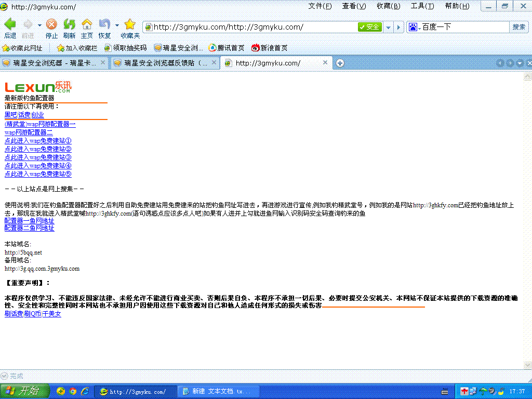Click the Home (主页) icon
Image resolution: width=532 pixels, height=399 pixels.
click(x=87, y=24)
